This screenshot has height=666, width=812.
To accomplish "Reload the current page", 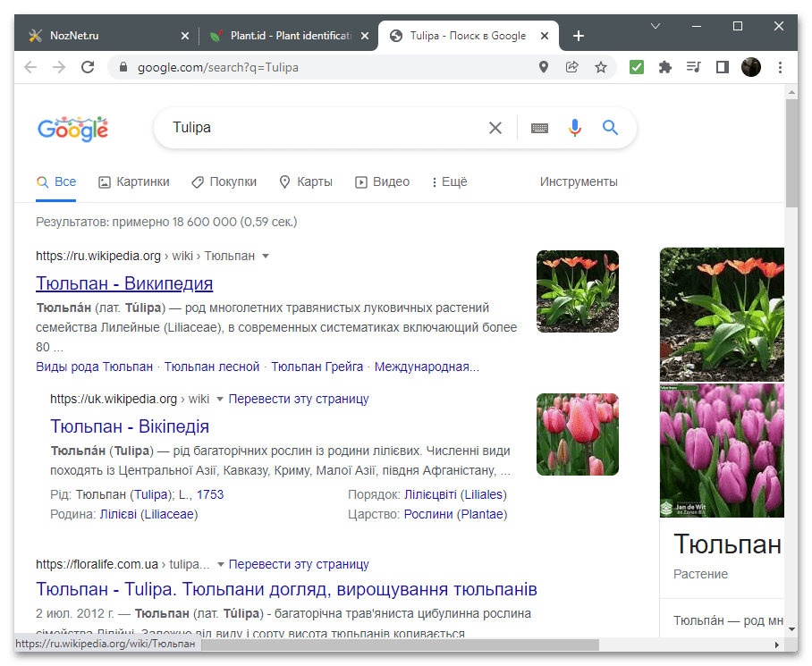I will 88,67.
